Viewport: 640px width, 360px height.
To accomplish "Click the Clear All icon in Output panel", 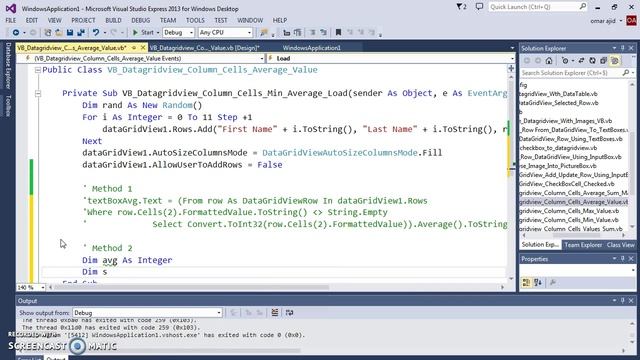I will (275, 313).
